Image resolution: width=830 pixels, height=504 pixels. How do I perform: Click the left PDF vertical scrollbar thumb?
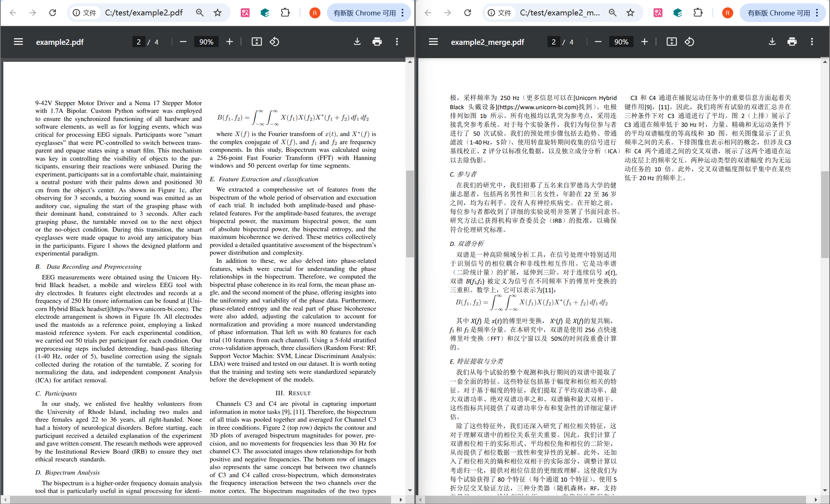[x=410, y=213]
